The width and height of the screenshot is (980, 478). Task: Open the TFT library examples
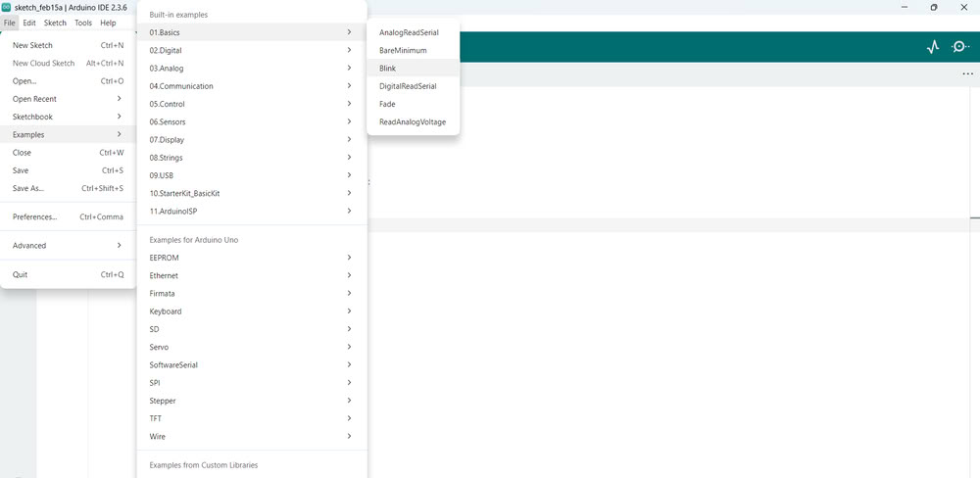(252, 418)
